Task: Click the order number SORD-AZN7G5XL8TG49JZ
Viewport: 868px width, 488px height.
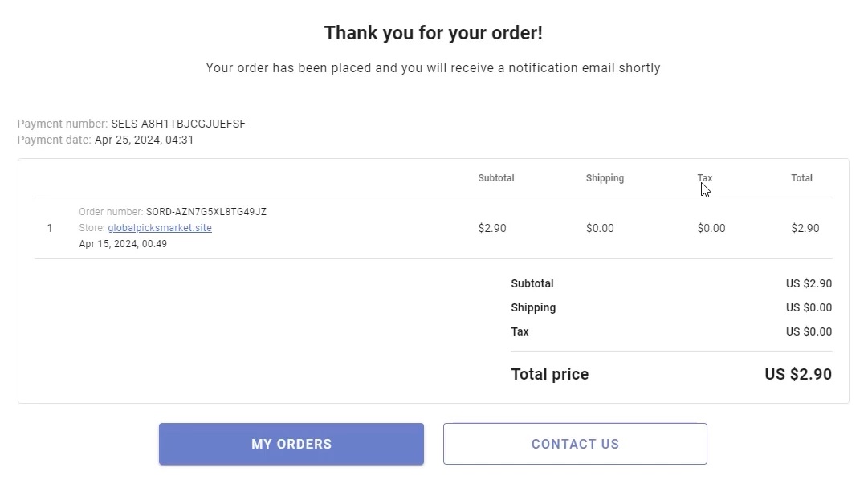Action: (x=206, y=212)
